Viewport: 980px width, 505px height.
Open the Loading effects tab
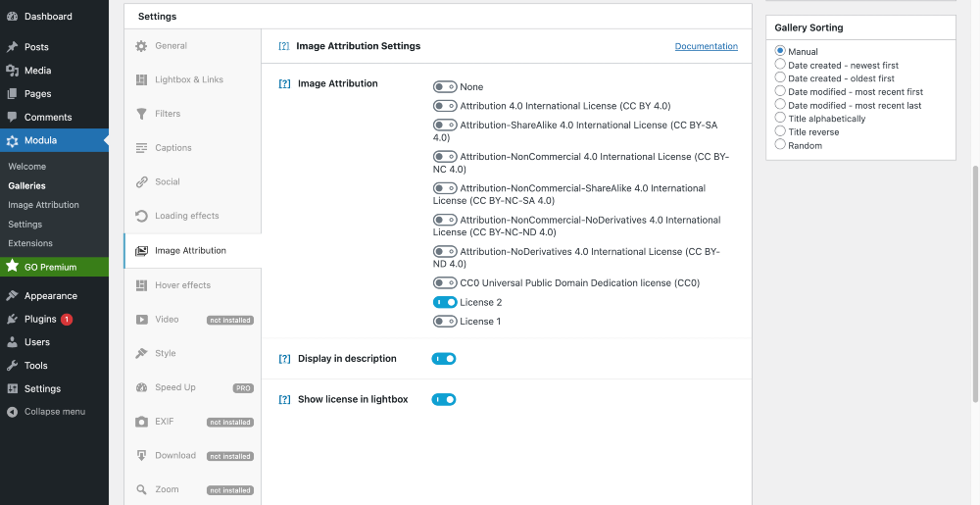pyautogui.click(x=186, y=216)
